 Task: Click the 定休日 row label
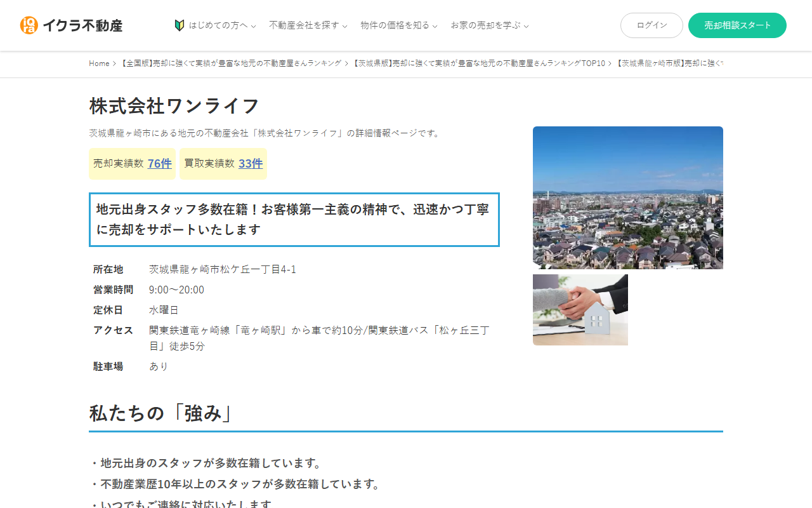[108, 310]
